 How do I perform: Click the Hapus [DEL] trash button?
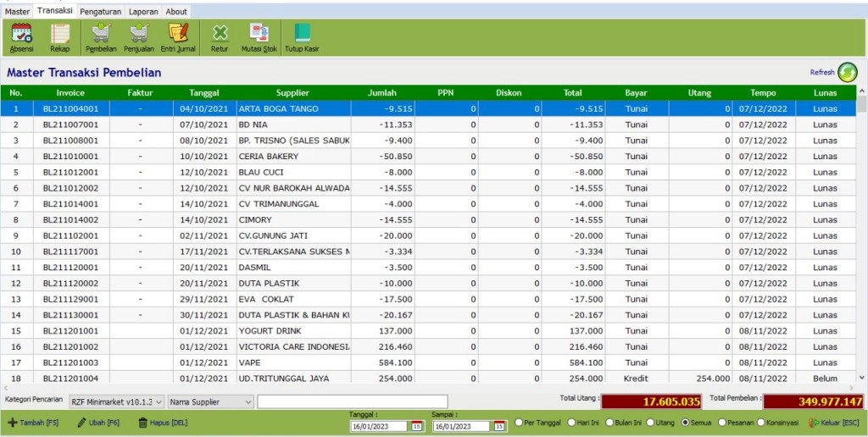162,423
